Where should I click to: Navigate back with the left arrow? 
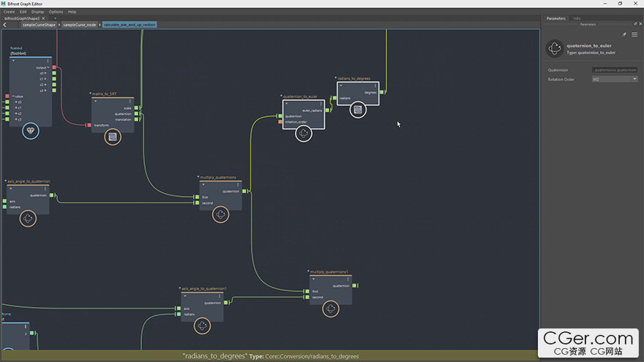(x=5, y=25)
